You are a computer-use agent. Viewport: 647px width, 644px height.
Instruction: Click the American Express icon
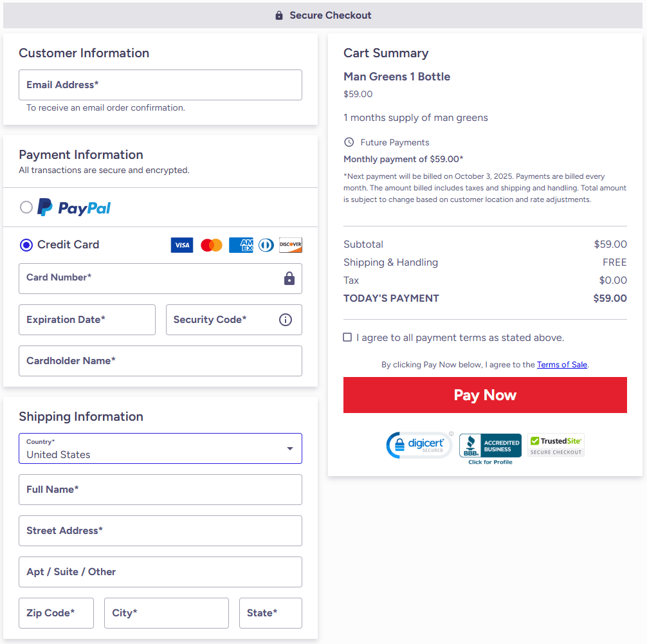[241, 245]
